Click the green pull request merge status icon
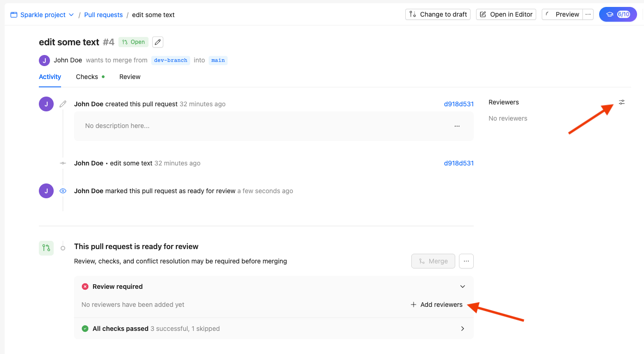 click(x=46, y=248)
